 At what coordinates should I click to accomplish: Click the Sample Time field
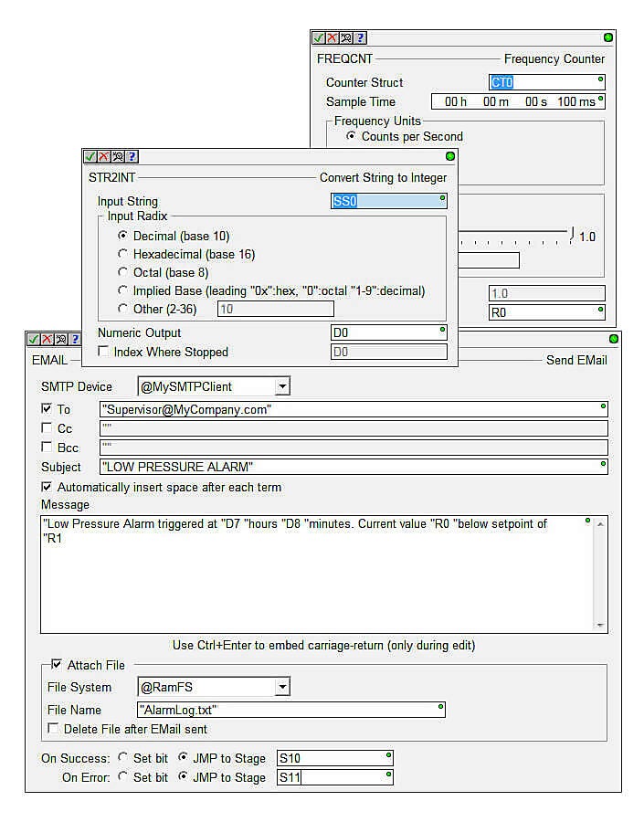[x=518, y=101]
